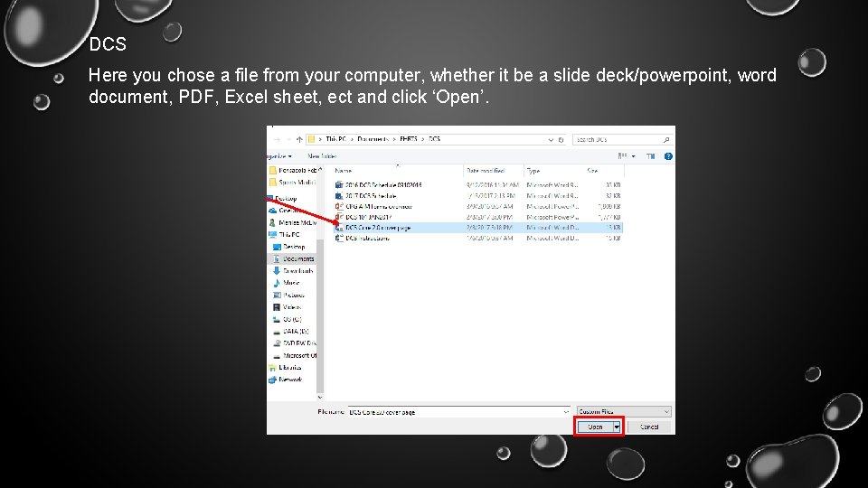Screen dimensions: 868x488
Task: Open the dropdown arrow beside the Open button
Action: coord(617,427)
